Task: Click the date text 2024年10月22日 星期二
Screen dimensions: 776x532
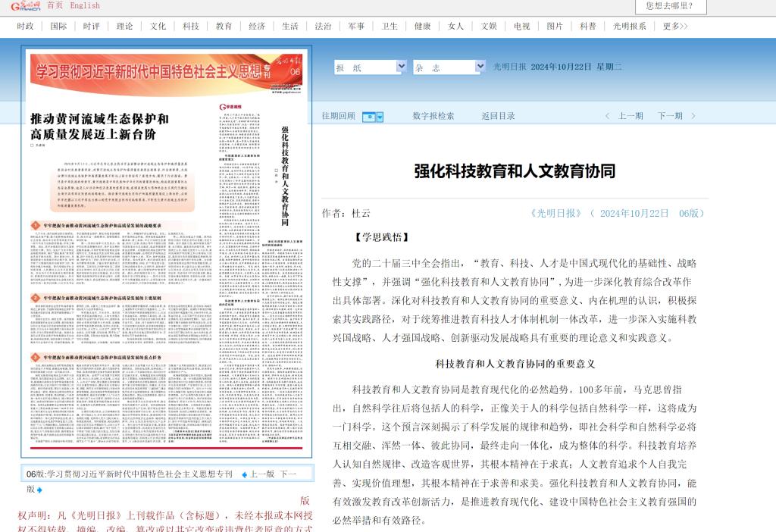Action: (577, 67)
